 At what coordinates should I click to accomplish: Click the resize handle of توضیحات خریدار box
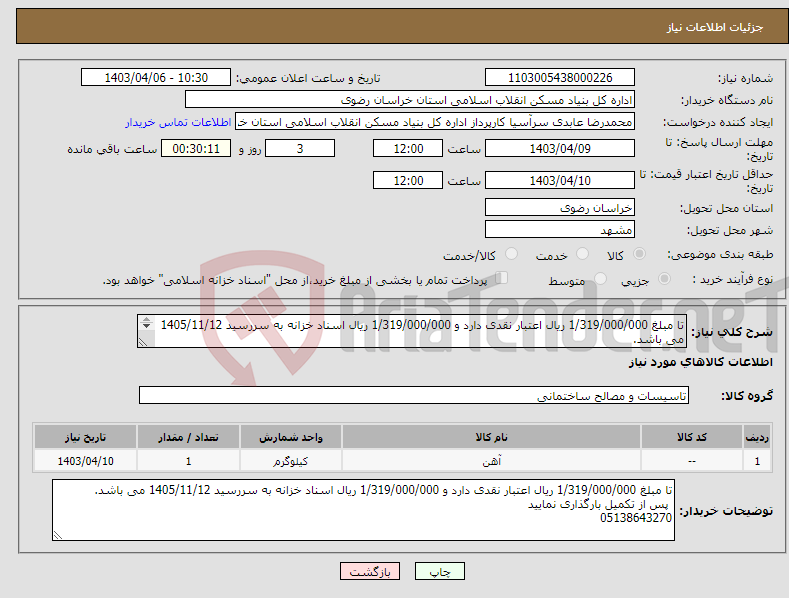click(58, 535)
